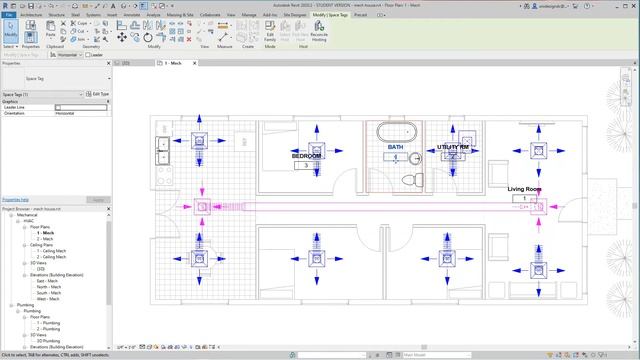Click the Project Browser vertical scrollbar
Image resolution: width=640 pixels, height=360 pixels.
[109, 263]
